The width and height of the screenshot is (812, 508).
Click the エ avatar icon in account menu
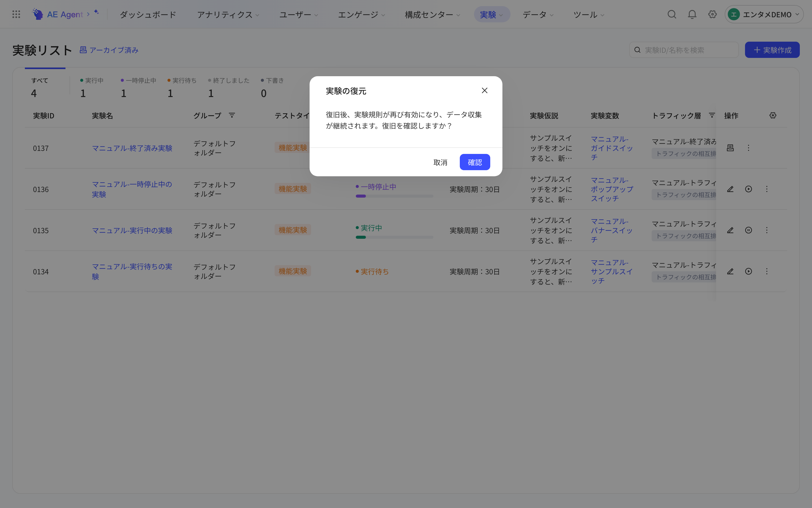click(734, 14)
